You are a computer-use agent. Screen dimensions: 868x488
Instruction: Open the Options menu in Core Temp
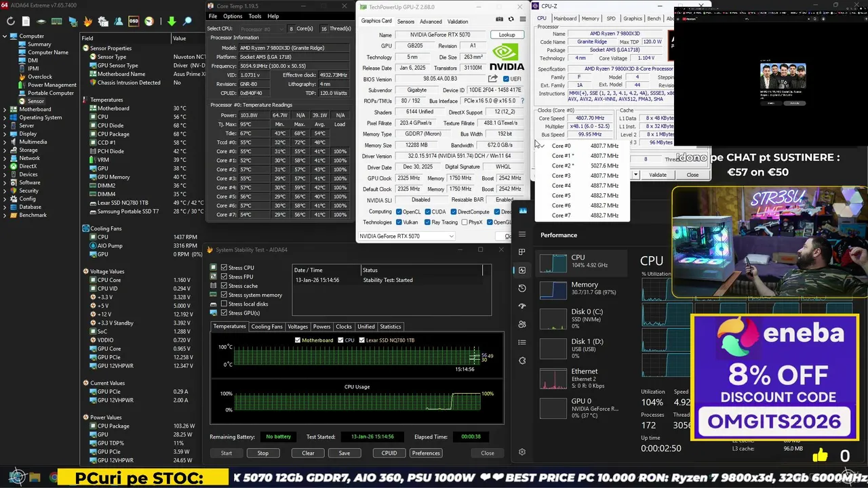(233, 16)
